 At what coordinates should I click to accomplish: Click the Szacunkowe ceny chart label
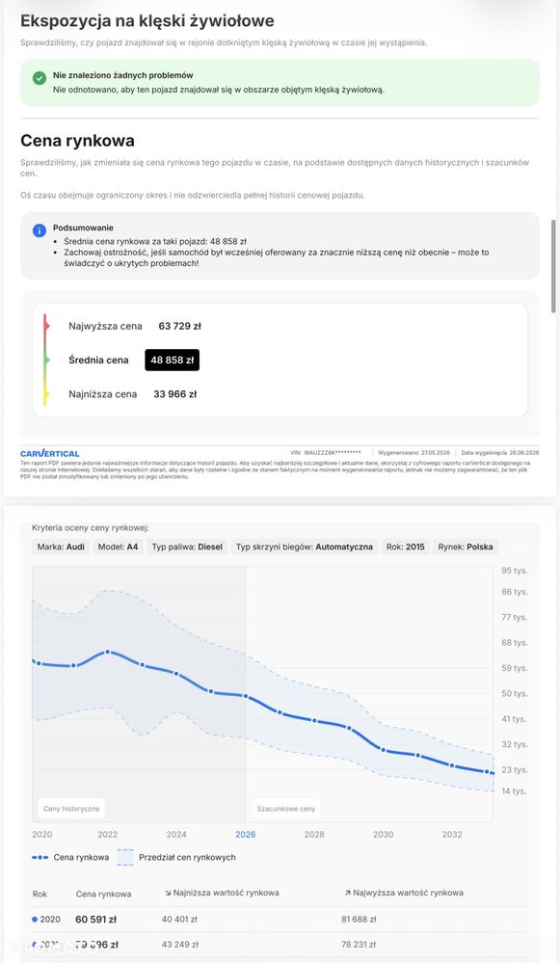(x=286, y=809)
